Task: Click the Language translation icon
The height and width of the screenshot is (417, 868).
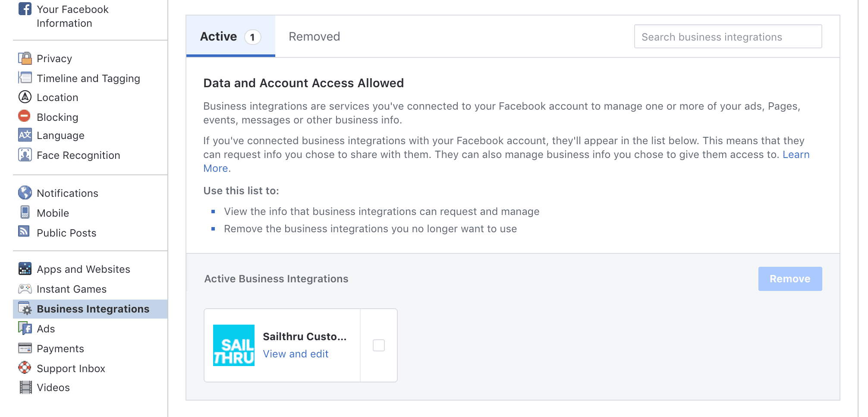Action: (25, 135)
